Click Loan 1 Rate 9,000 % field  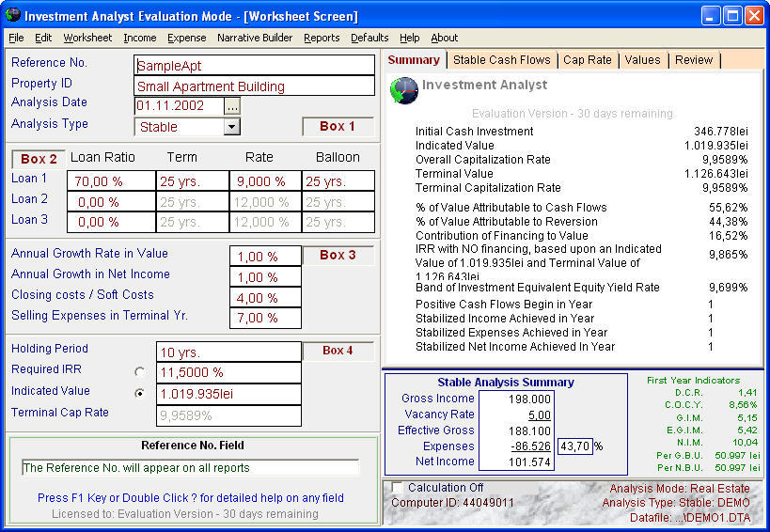pyautogui.click(x=265, y=181)
